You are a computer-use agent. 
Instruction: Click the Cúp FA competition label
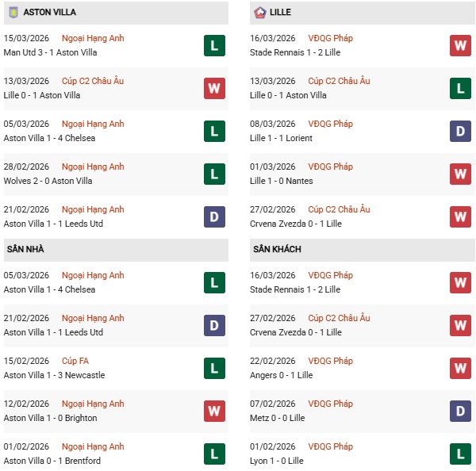coord(78,361)
